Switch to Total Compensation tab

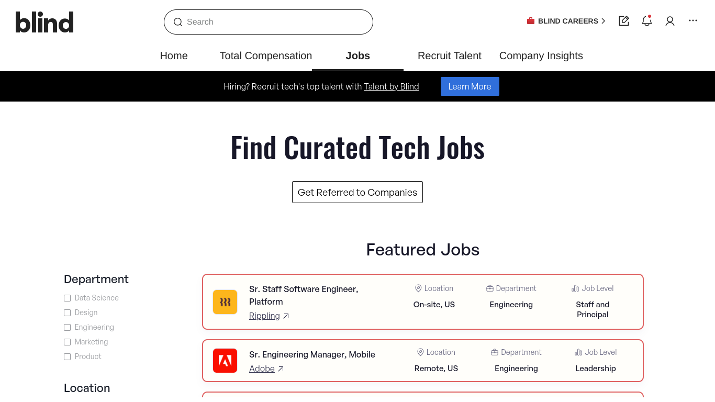coord(266,56)
